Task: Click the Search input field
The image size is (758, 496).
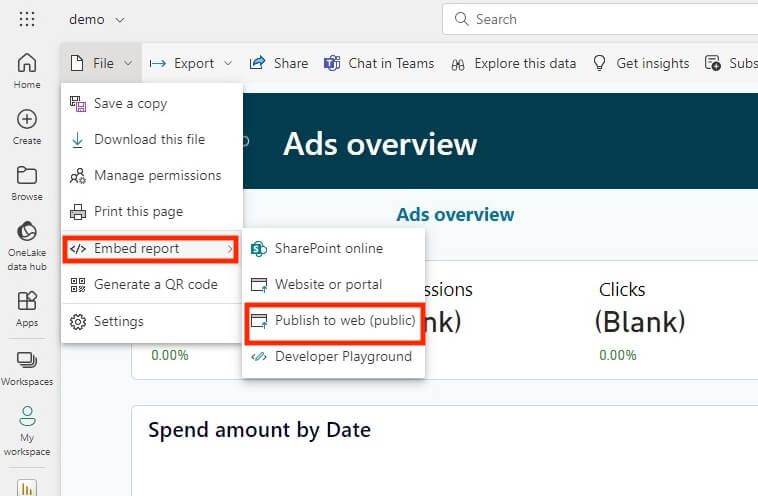Action: (600, 19)
